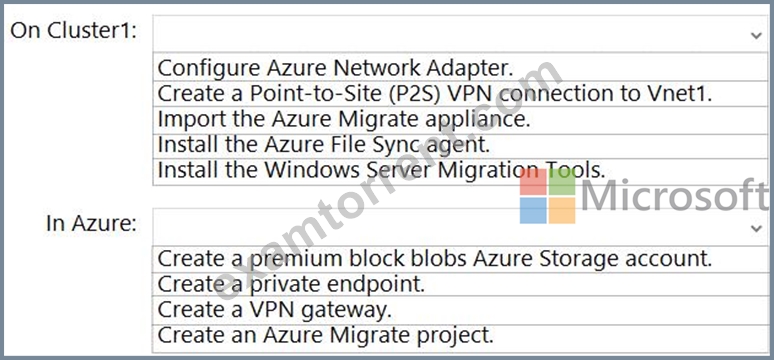
Task: Choose Create a Point-to-Site VPN connection option
Action: (x=461, y=93)
